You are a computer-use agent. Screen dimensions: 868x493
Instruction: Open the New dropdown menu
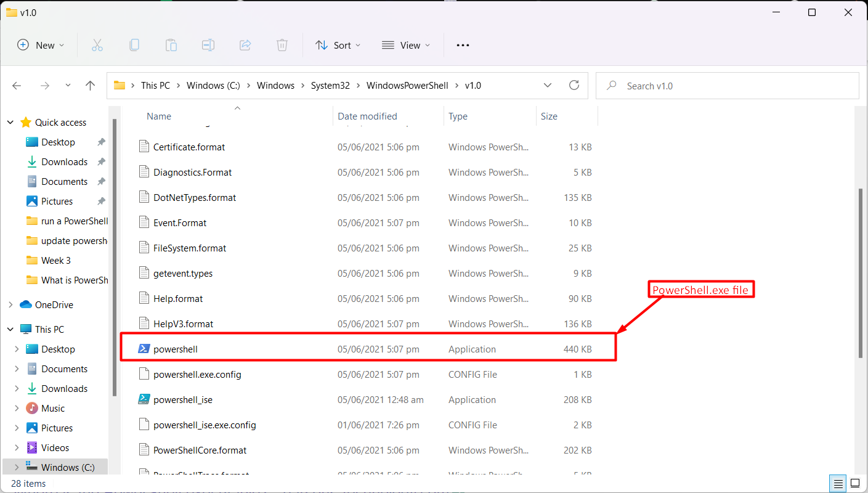[x=41, y=45]
